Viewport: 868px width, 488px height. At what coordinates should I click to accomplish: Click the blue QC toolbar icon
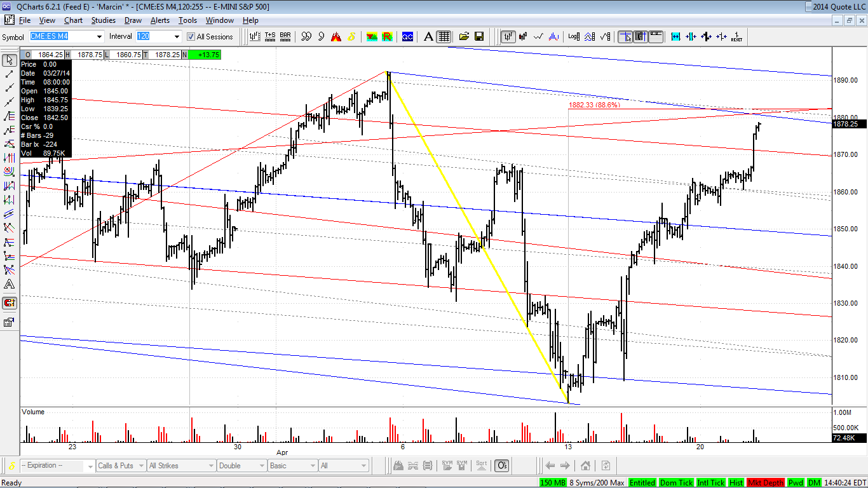click(x=407, y=37)
